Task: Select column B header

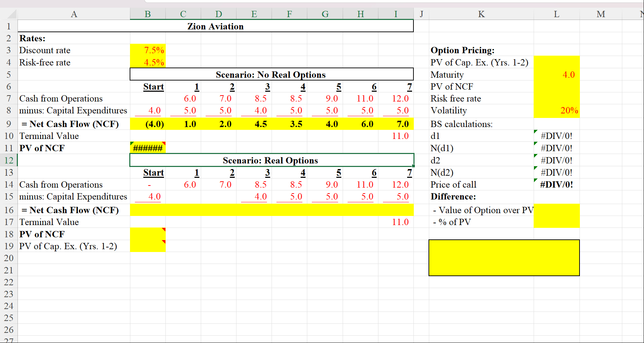Action: (x=148, y=14)
